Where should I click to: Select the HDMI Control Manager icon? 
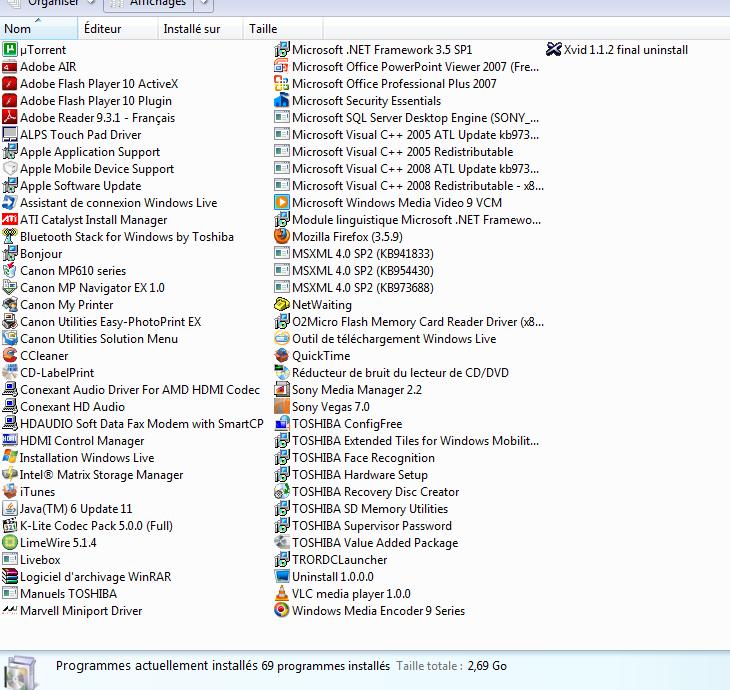point(10,440)
